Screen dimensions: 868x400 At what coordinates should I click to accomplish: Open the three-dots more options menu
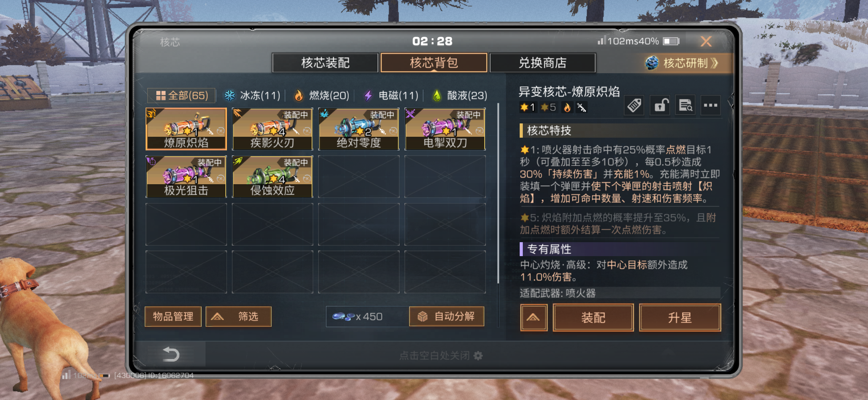[x=710, y=105]
